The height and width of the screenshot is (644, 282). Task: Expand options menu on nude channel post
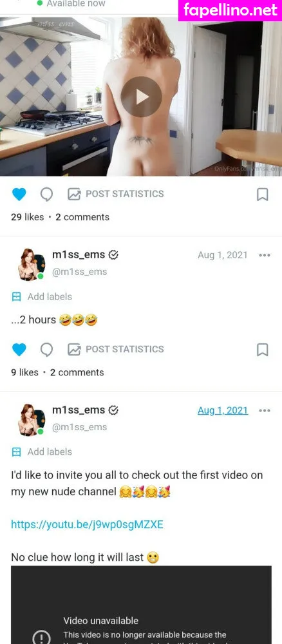[265, 410]
